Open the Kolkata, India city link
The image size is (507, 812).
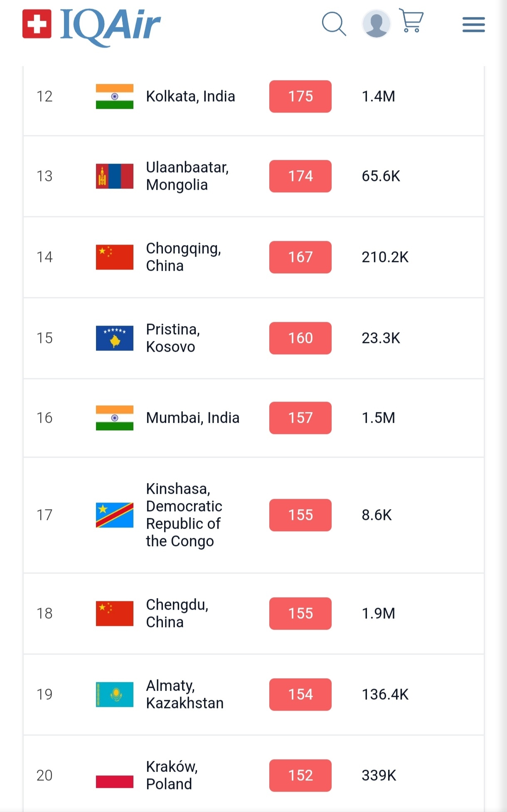(190, 96)
